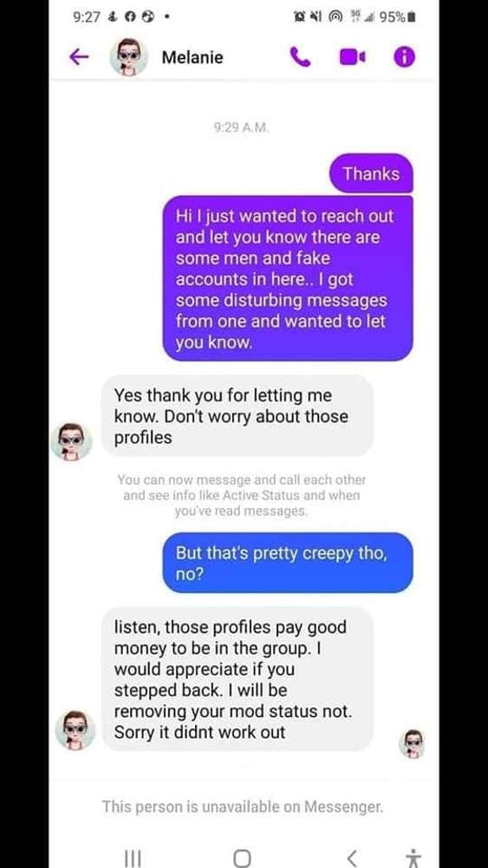Select the "Yes thank you for letting me know" reply
The width and height of the screenshot is (488, 868).
click(237, 415)
